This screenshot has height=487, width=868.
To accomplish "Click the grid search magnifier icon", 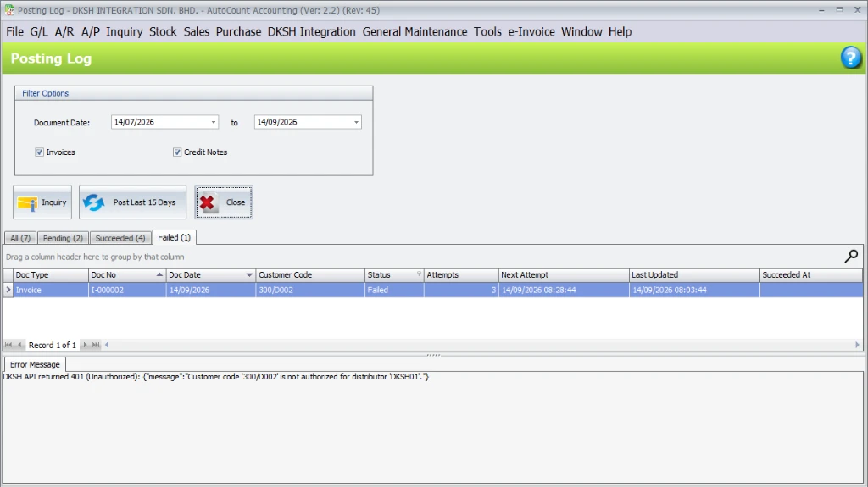I will coord(851,256).
